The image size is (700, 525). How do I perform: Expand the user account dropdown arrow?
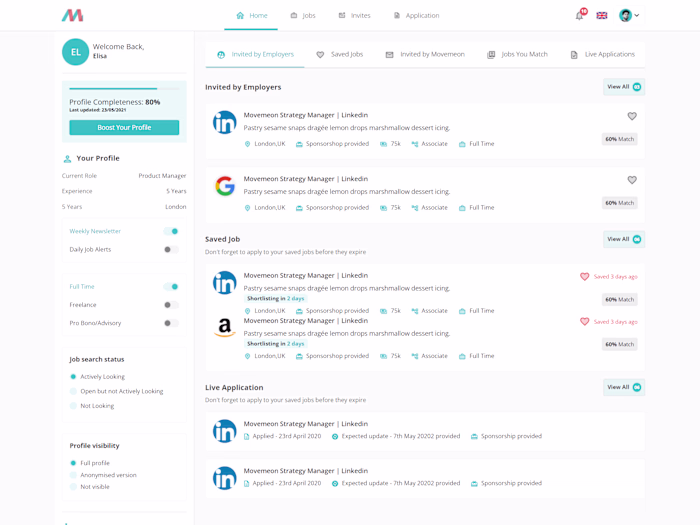[637, 15]
